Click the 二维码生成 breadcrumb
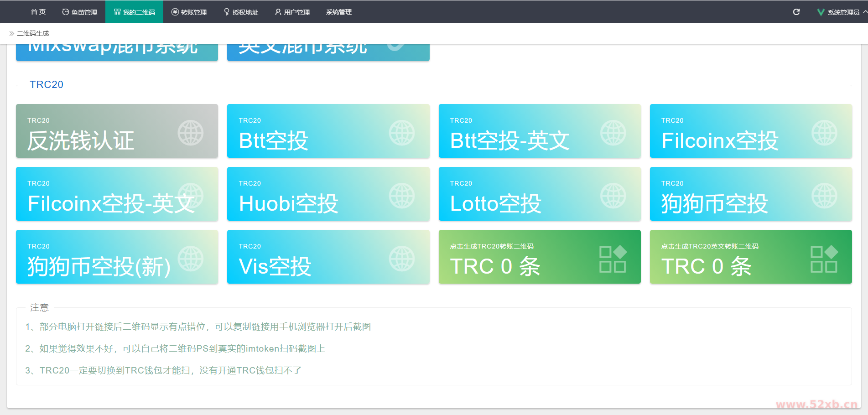 (33, 33)
